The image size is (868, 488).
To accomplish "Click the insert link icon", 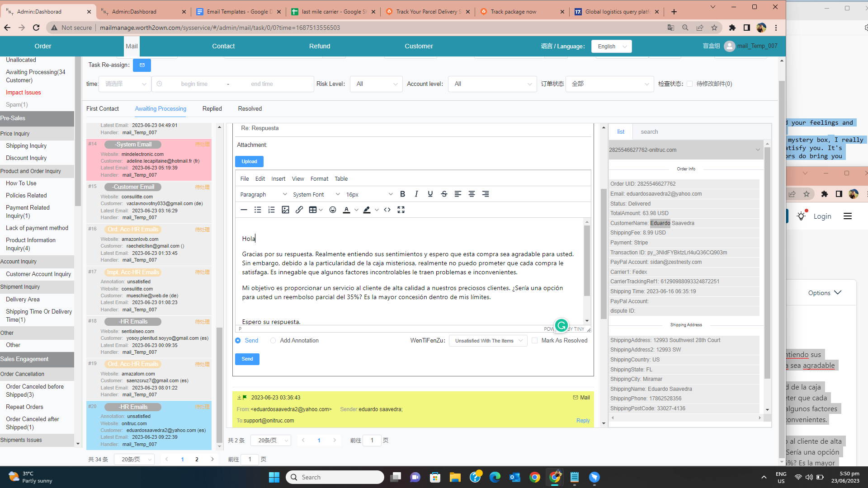I will click(x=299, y=210).
